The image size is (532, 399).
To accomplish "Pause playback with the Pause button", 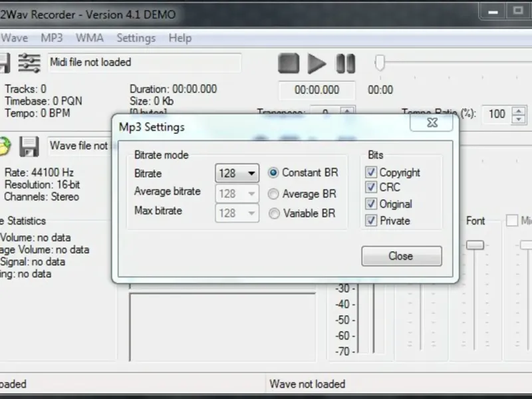I will click(345, 63).
